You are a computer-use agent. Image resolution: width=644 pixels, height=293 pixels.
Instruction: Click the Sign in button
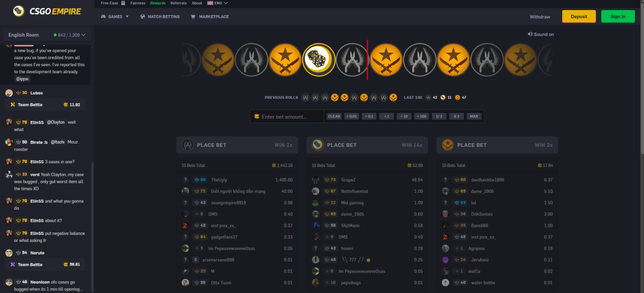pos(618,16)
